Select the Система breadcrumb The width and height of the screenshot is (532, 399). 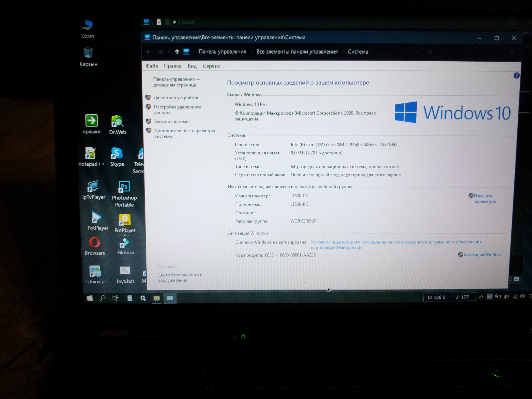click(358, 52)
